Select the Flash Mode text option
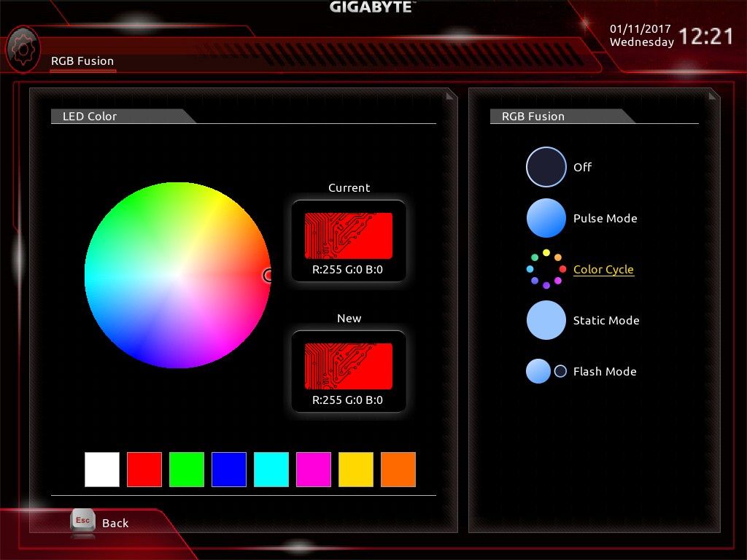747x560 pixels. coord(605,371)
